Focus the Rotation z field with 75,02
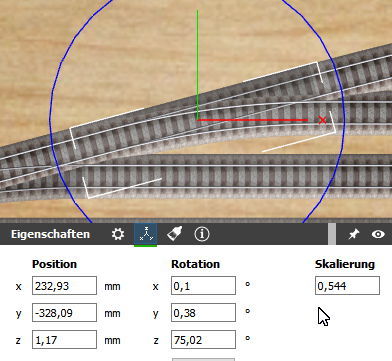392x361 pixels. pos(203,340)
